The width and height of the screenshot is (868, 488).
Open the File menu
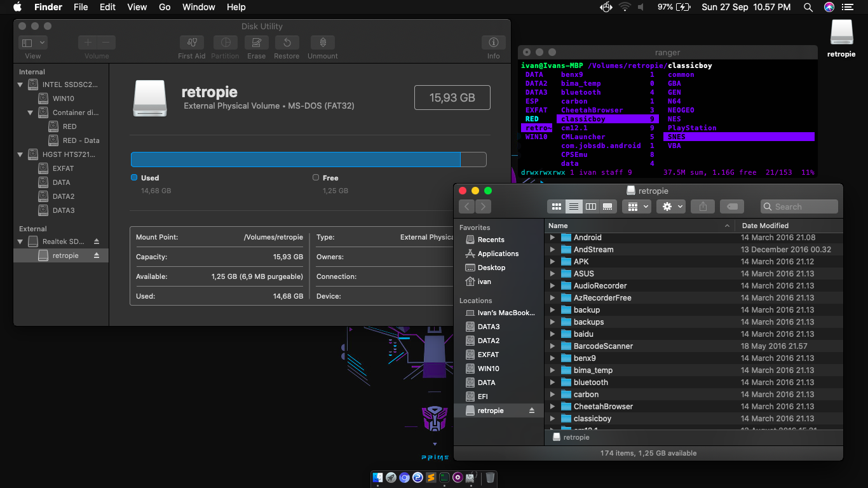pyautogui.click(x=81, y=7)
